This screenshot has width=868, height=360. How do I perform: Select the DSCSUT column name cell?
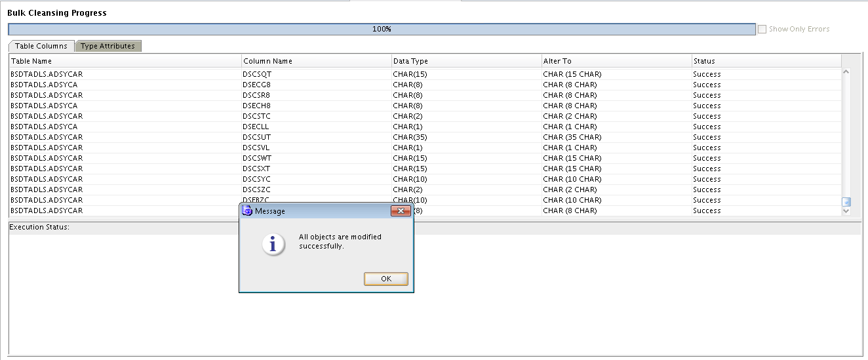pos(256,137)
